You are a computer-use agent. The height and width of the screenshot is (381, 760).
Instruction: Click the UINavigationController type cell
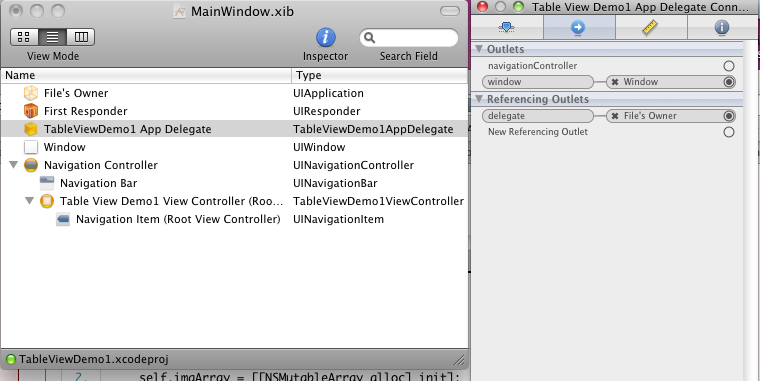(353, 165)
